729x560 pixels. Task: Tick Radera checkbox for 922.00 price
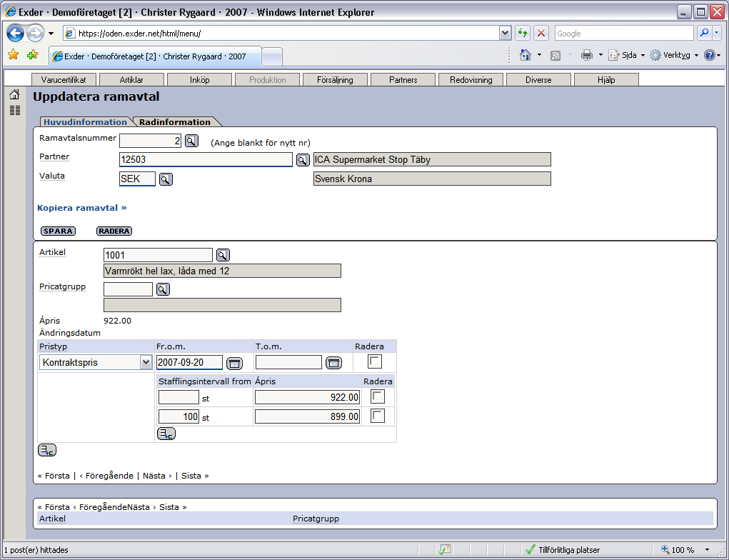point(378,397)
